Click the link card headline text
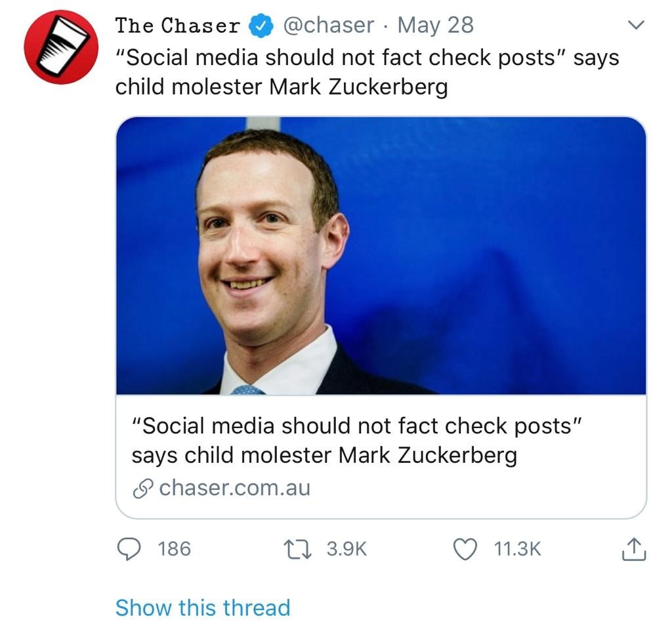The image size is (672, 633). click(354, 441)
